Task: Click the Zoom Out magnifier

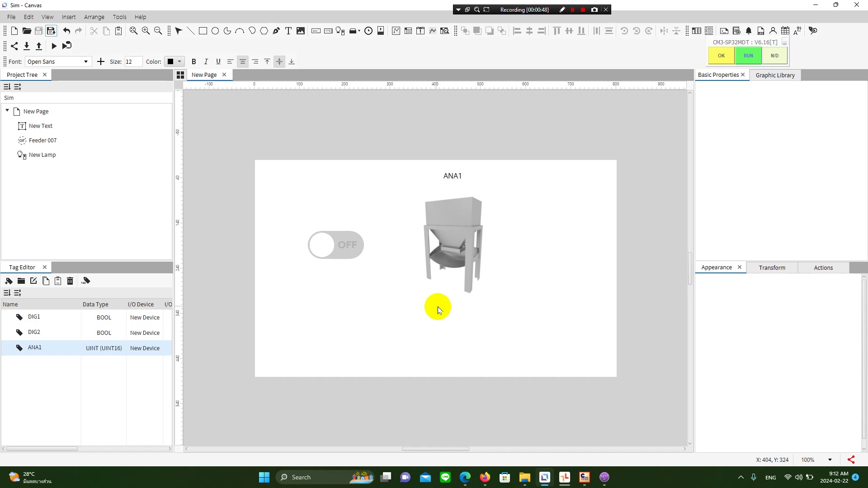Action: point(158,31)
